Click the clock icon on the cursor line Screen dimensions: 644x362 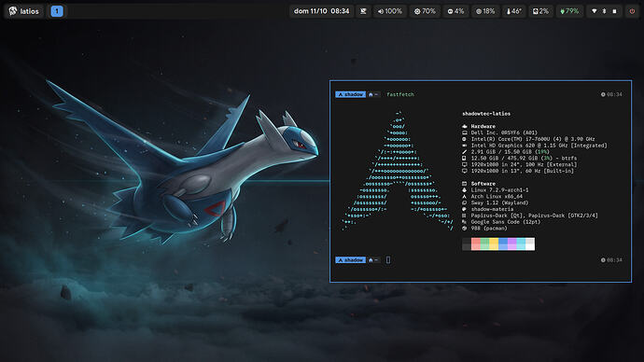point(603,259)
